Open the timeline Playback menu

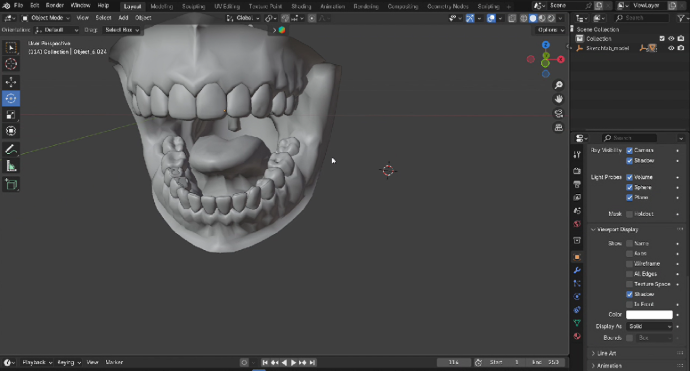37,362
